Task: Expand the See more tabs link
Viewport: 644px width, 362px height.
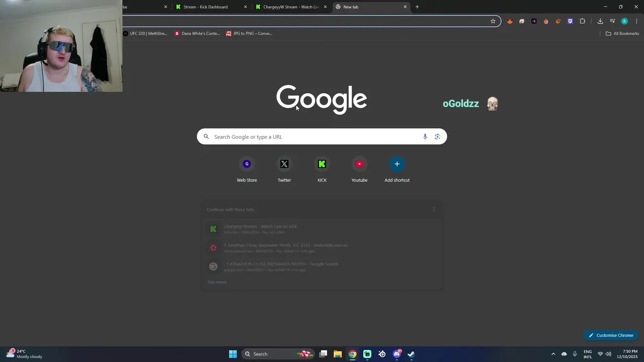Action: (217, 282)
